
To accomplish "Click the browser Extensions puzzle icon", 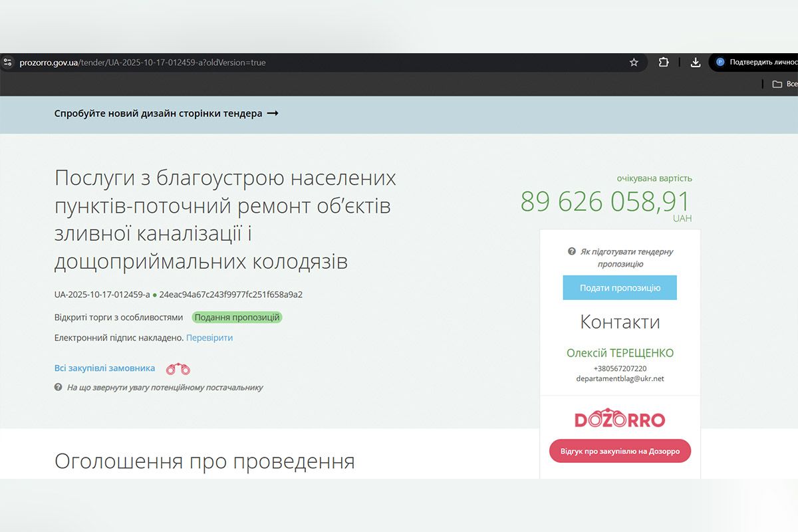I will click(663, 62).
